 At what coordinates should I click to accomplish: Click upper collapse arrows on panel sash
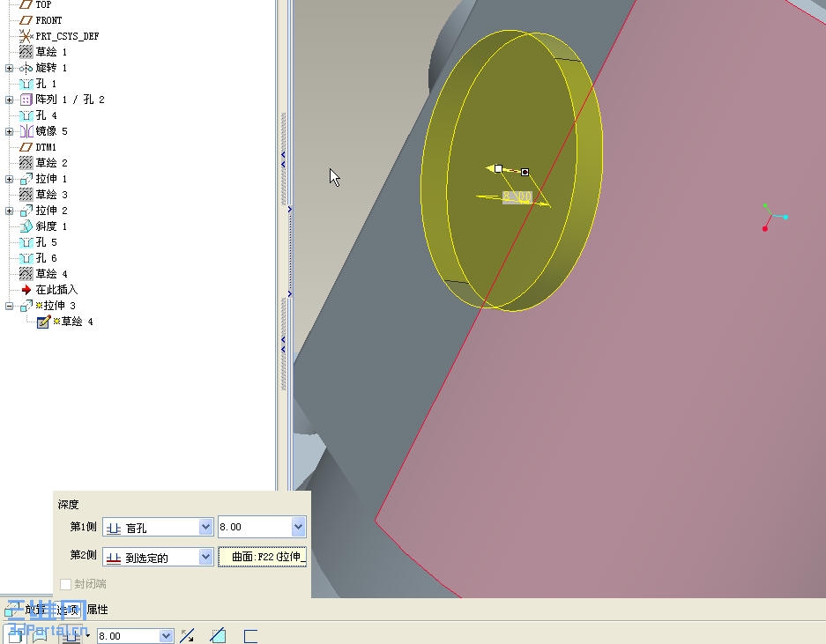tap(283, 159)
